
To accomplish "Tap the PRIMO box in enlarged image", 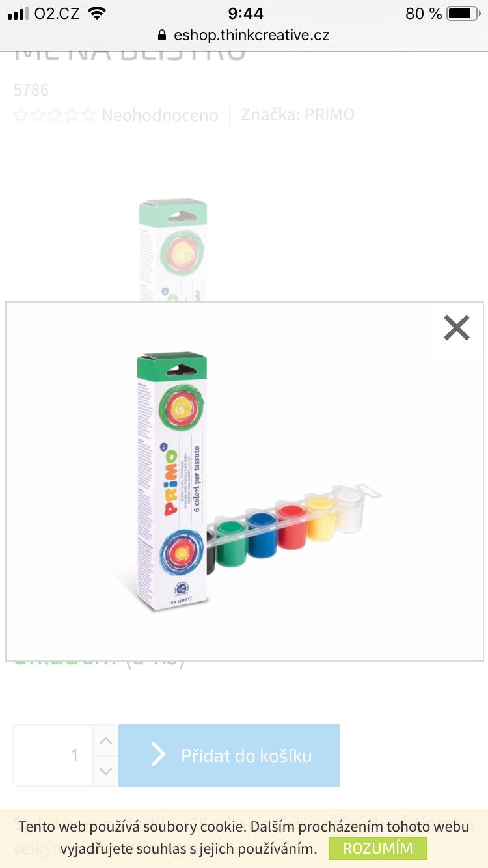I will pos(172,481).
